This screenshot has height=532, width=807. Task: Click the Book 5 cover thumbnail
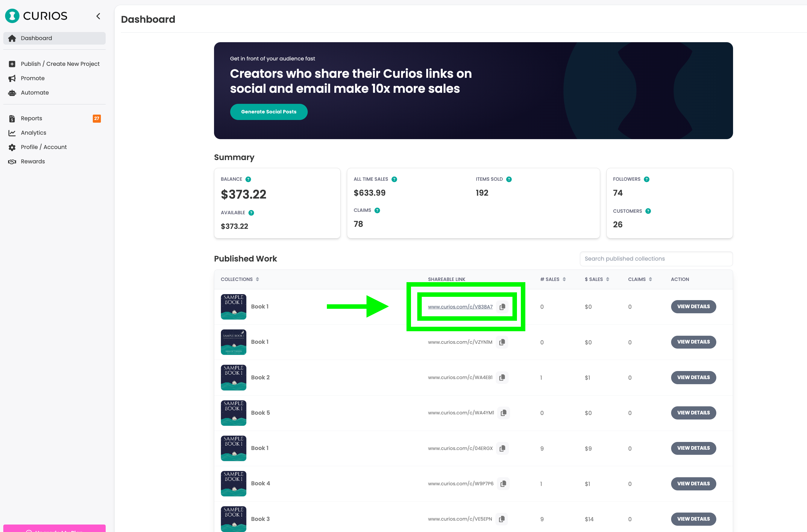(233, 413)
